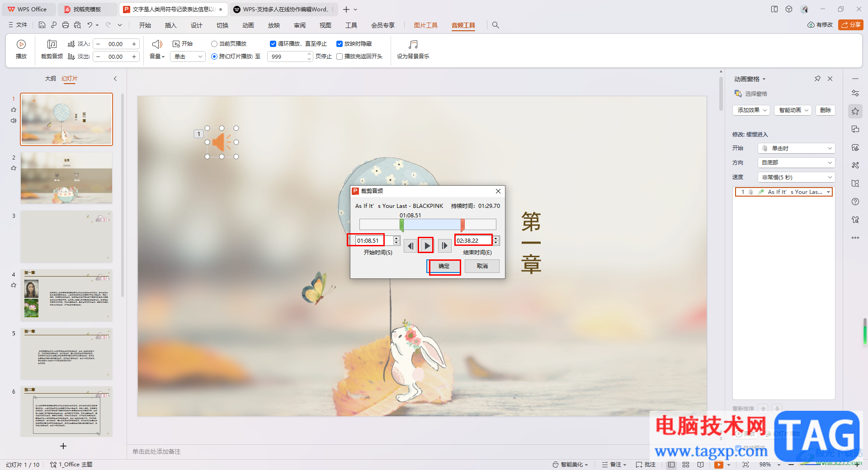Start slideshow from status bar play button
Image resolution: width=868 pixels, height=470 pixels.
click(x=719, y=465)
